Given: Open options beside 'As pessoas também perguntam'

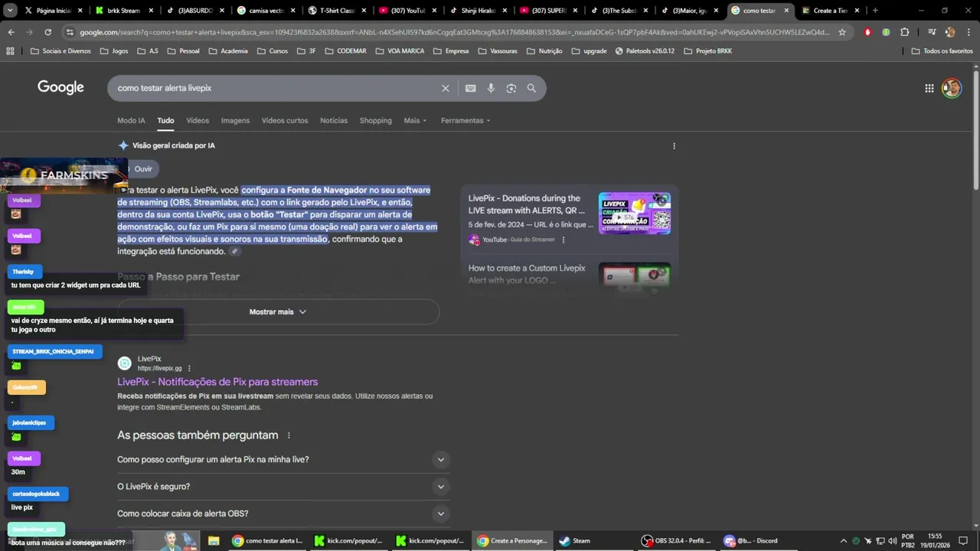Looking at the screenshot, I should coord(289,435).
